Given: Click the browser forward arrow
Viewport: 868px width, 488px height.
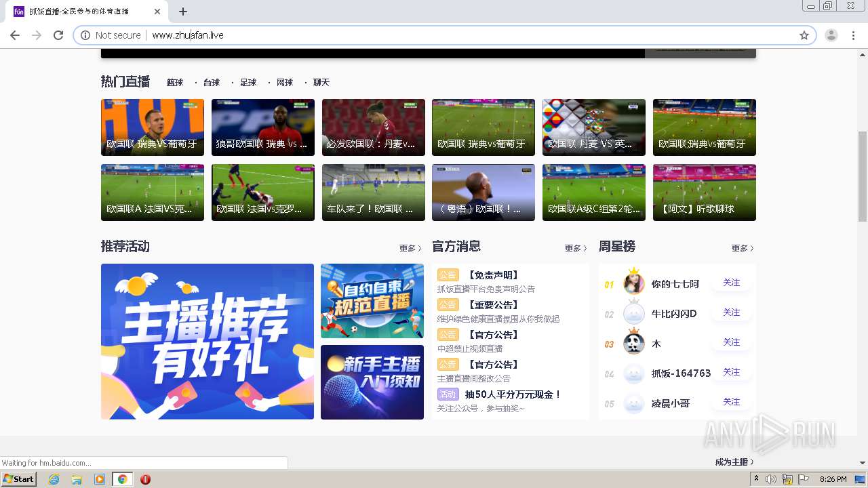Looking at the screenshot, I should (x=37, y=35).
